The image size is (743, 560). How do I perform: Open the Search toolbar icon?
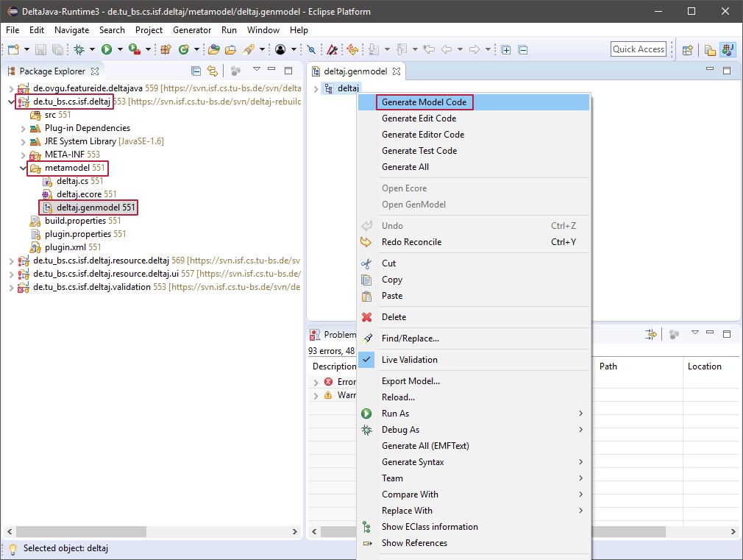311,49
